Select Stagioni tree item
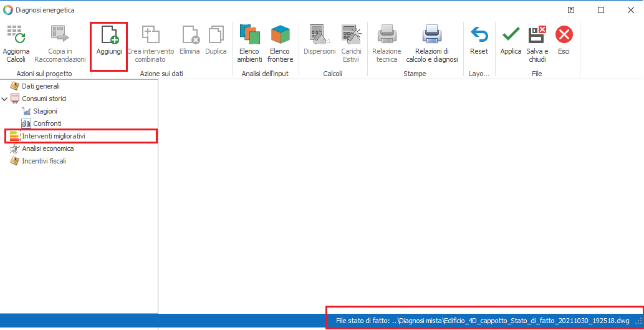The width and height of the screenshot is (644, 330). pos(44,111)
